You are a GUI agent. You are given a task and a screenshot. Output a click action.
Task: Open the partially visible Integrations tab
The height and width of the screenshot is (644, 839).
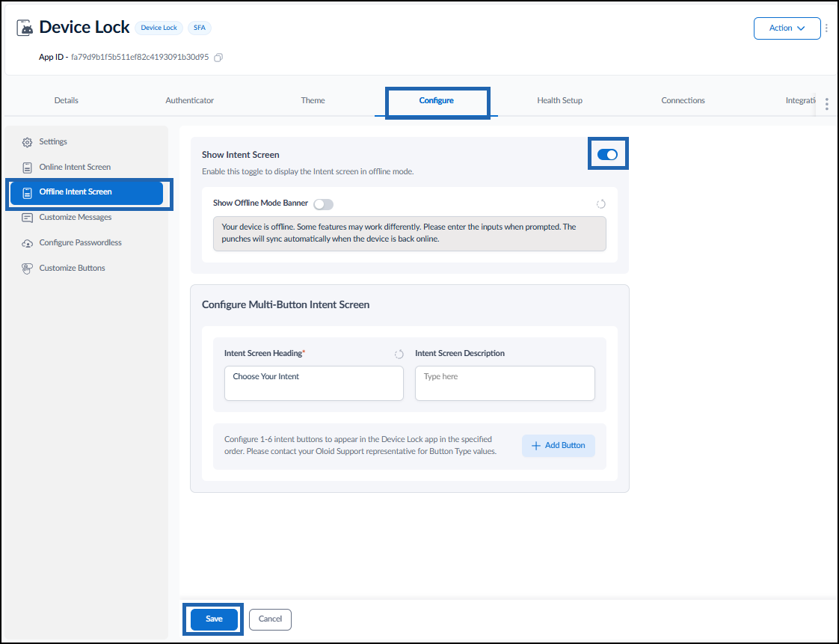click(800, 100)
